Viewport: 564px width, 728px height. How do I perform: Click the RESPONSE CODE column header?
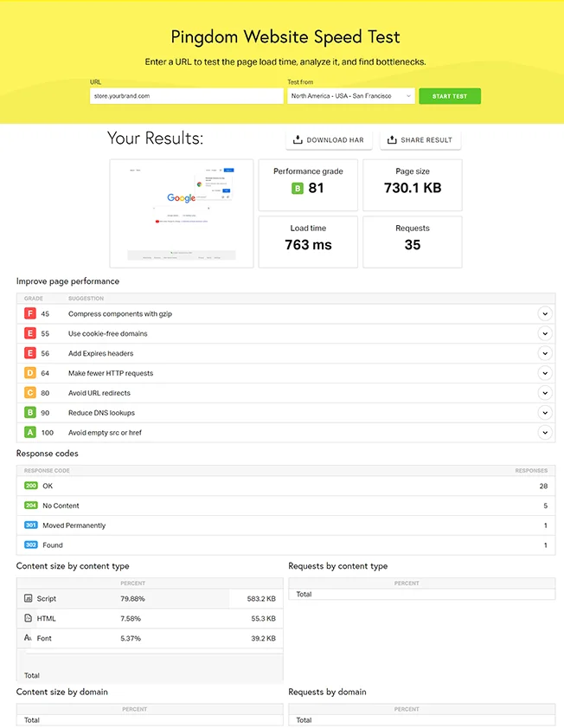pyautogui.click(x=47, y=471)
